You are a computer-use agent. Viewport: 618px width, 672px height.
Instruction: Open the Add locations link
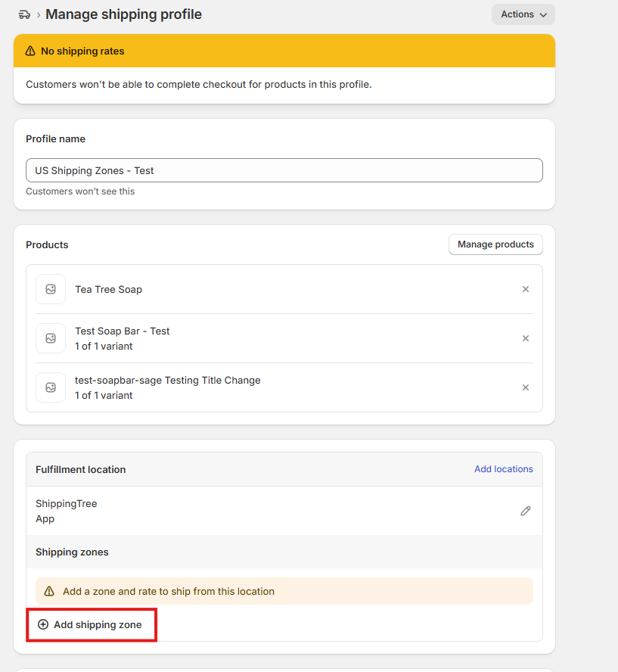[x=503, y=469]
